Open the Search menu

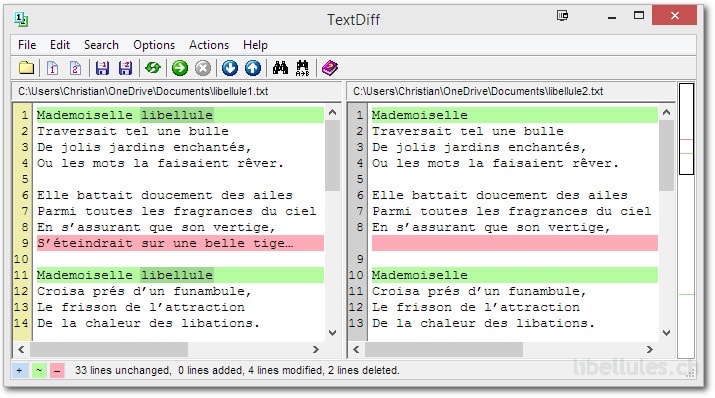pos(101,45)
